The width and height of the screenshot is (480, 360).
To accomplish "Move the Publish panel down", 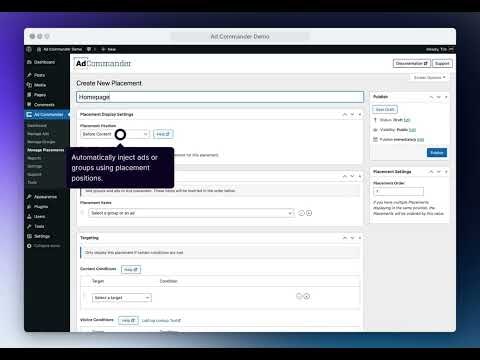I will (439, 97).
